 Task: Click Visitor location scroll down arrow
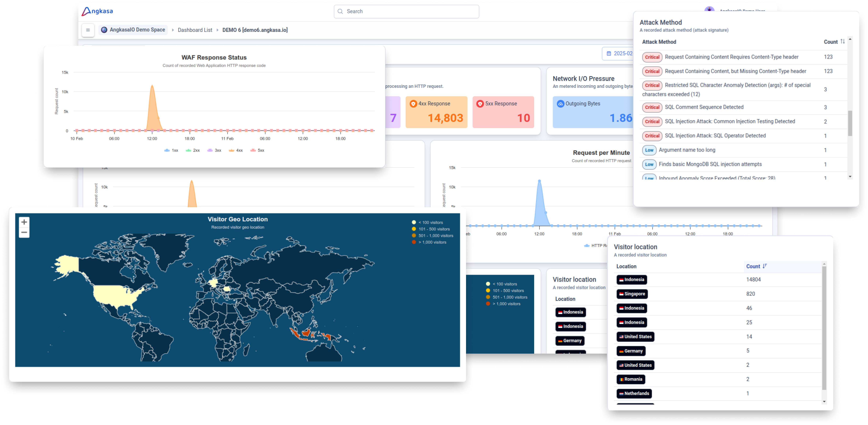[x=824, y=402]
